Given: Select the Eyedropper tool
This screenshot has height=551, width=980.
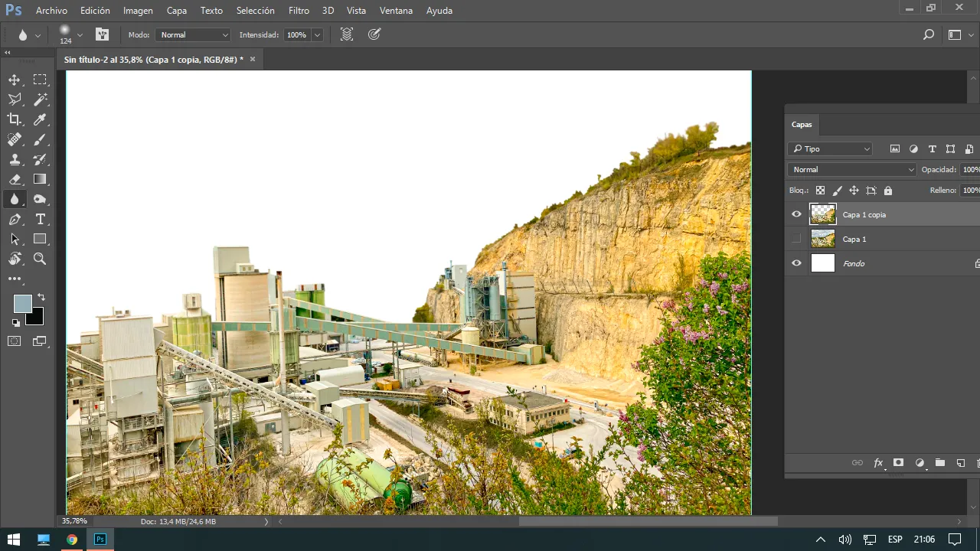Looking at the screenshot, I should click(40, 119).
